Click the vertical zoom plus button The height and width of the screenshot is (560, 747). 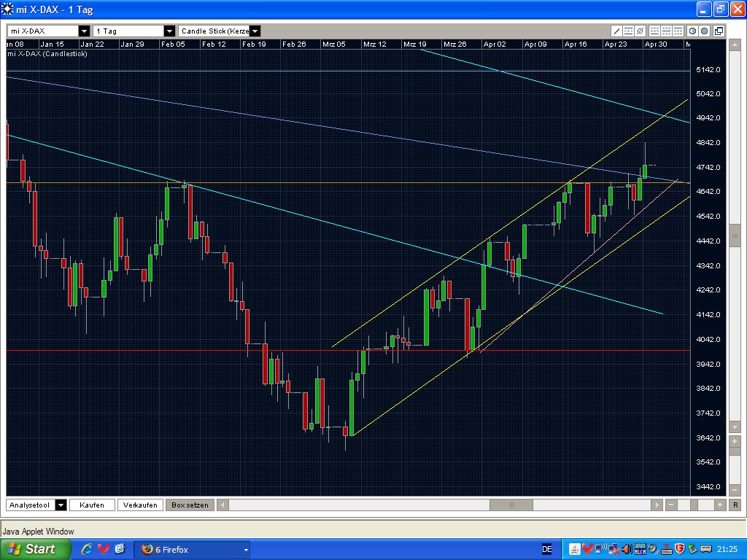pos(735,441)
